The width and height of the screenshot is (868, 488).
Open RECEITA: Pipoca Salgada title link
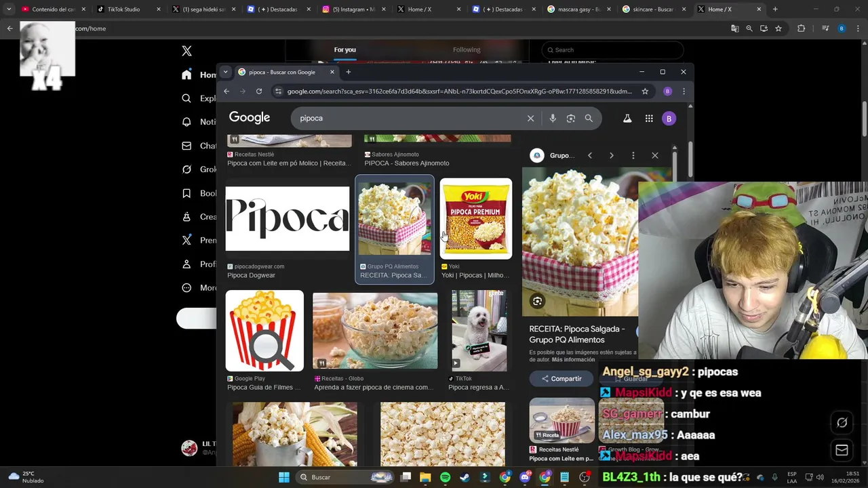[x=576, y=334]
